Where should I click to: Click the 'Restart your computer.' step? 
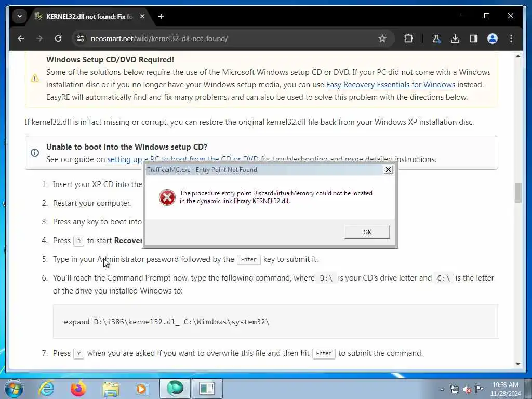[x=92, y=203]
